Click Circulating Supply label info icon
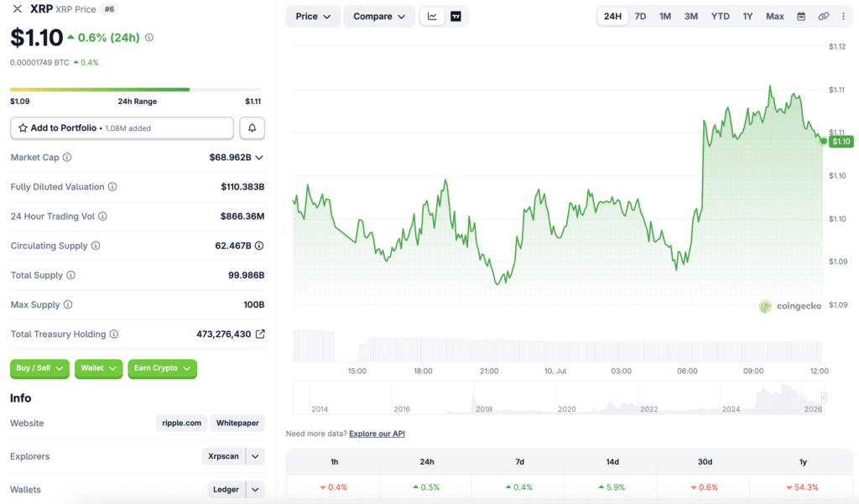Screen dimensions: 859x504 pos(96,246)
